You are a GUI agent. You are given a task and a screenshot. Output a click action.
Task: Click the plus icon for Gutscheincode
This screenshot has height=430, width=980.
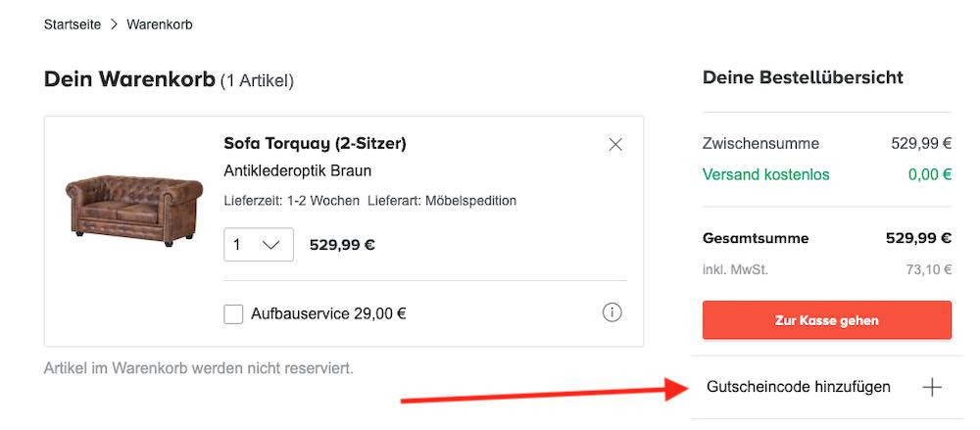point(932,387)
